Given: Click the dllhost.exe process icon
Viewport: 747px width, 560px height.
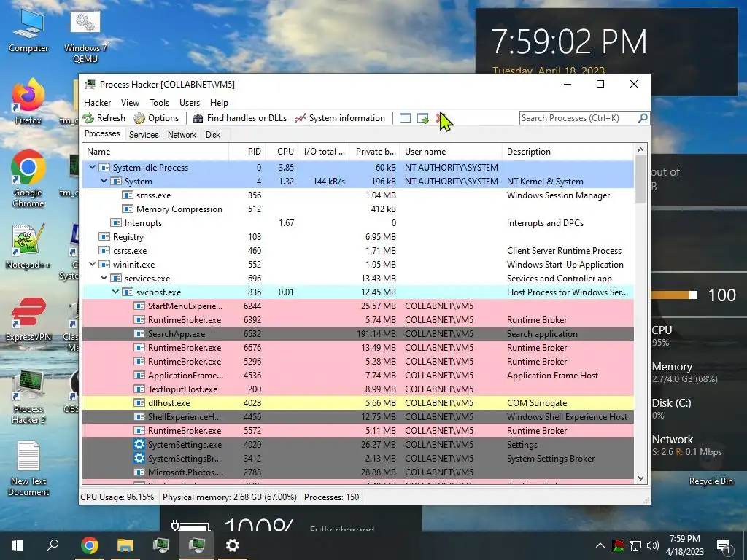Looking at the screenshot, I should (x=139, y=402).
